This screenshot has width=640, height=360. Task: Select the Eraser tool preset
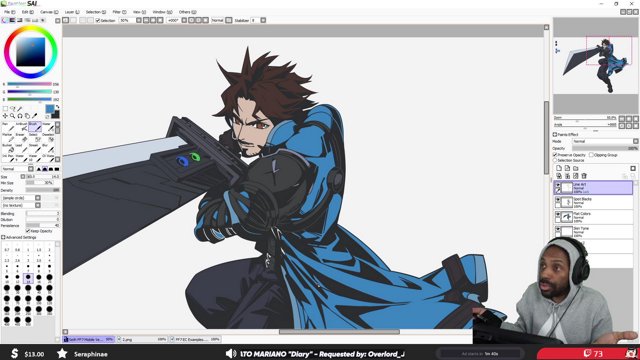pyautogui.click(x=21, y=138)
